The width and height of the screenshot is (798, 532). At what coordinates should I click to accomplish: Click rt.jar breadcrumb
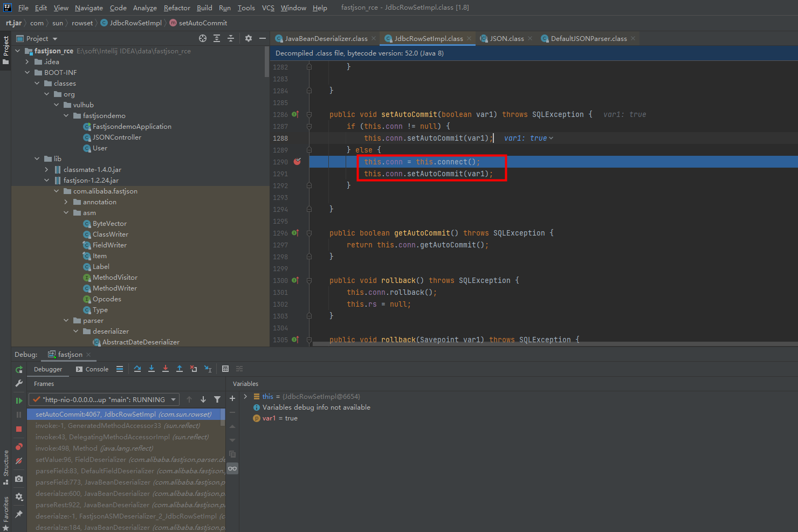pyautogui.click(x=14, y=23)
